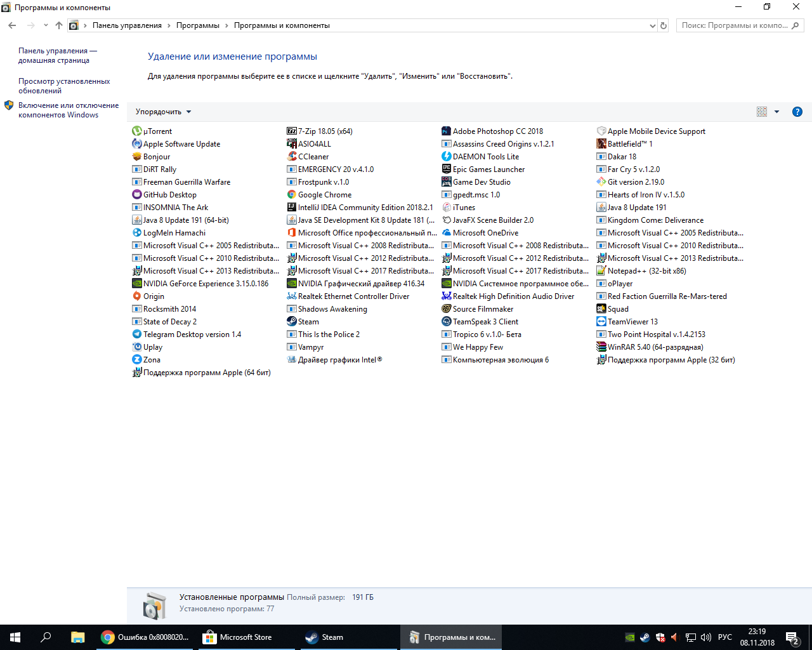Select the iTunes program icon
812x650 pixels.
coord(447,208)
